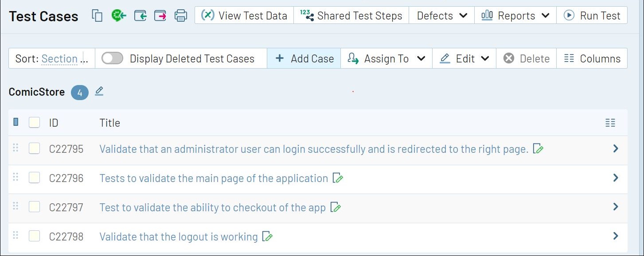Open Shared Test Steps

351,16
